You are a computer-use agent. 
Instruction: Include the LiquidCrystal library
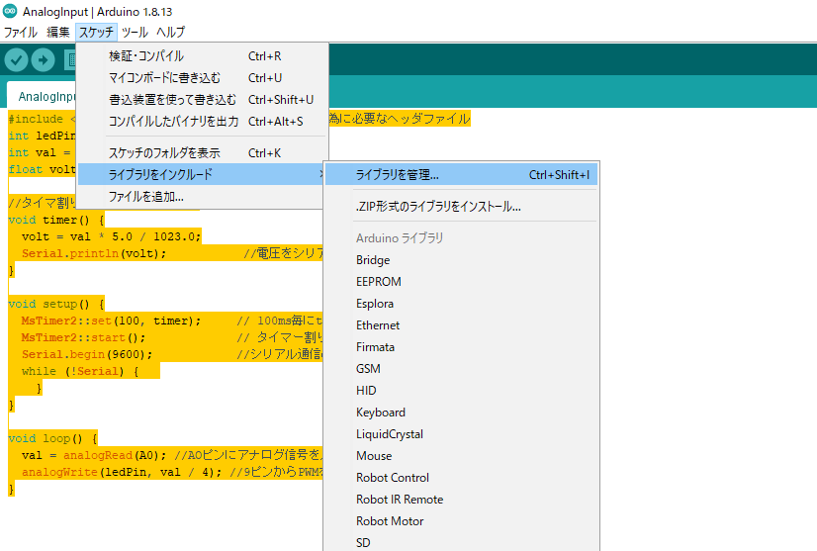click(461, 434)
